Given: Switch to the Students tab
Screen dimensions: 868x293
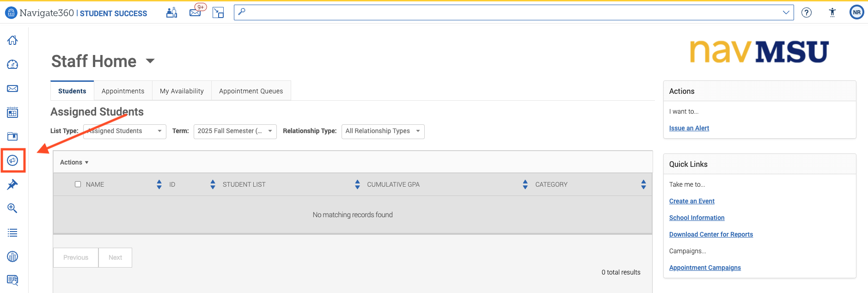Looking at the screenshot, I should tap(72, 91).
